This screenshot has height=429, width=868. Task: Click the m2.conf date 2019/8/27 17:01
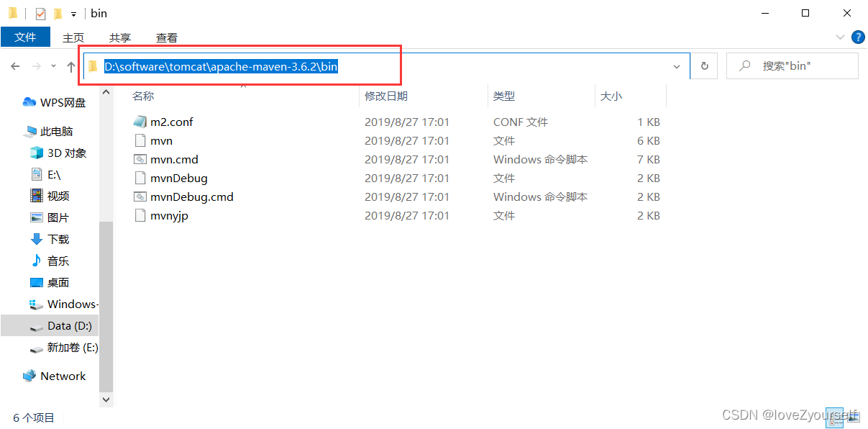coord(407,122)
